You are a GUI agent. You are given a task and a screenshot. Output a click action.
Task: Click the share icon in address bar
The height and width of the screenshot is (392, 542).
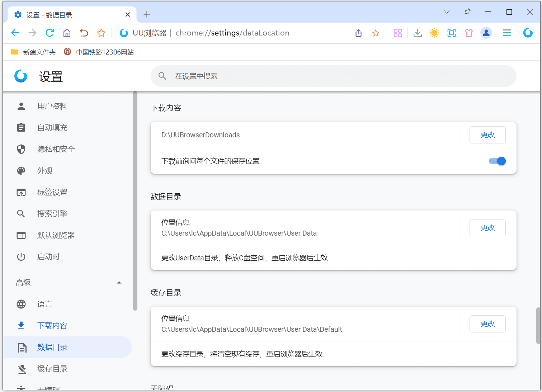click(358, 33)
